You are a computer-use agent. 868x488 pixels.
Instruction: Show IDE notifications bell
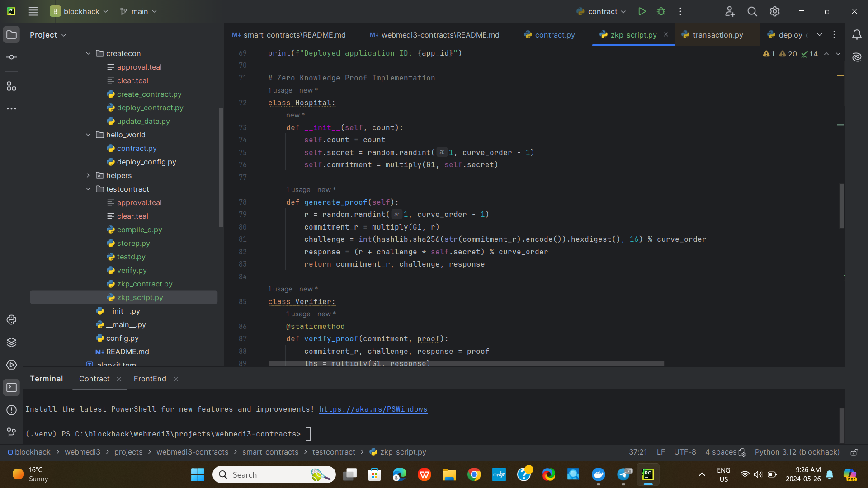pos(857,35)
